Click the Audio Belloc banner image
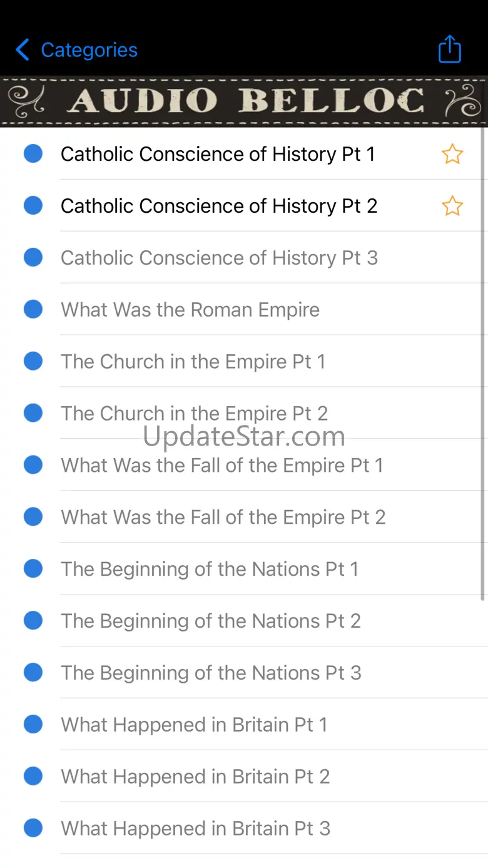The image size is (488, 868). [x=244, y=101]
